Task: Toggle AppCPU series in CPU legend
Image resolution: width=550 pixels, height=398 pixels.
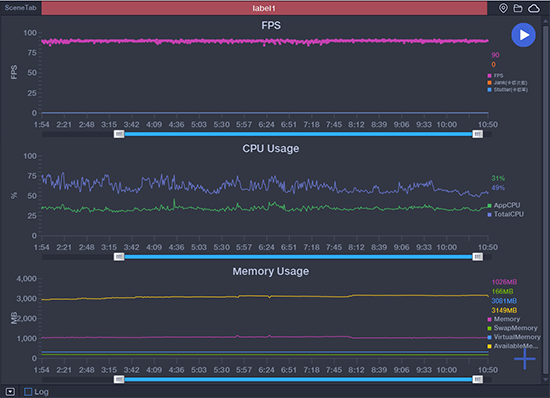Action: pyautogui.click(x=504, y=205)
